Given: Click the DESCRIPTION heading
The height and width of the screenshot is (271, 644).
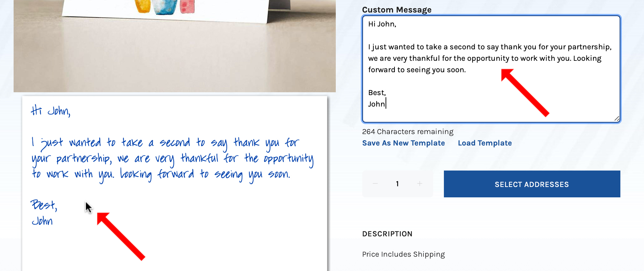Looking at the screenshot, I should [387, 234].
